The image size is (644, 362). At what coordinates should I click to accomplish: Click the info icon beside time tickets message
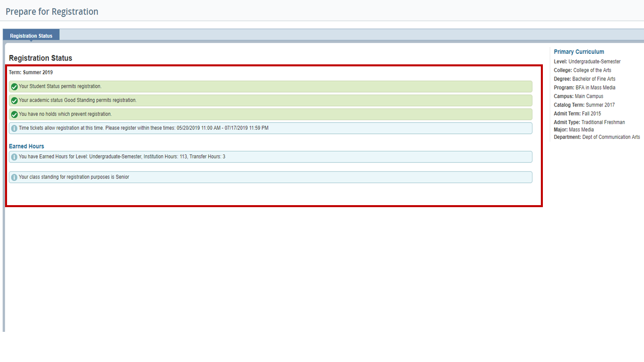(15, 128)
